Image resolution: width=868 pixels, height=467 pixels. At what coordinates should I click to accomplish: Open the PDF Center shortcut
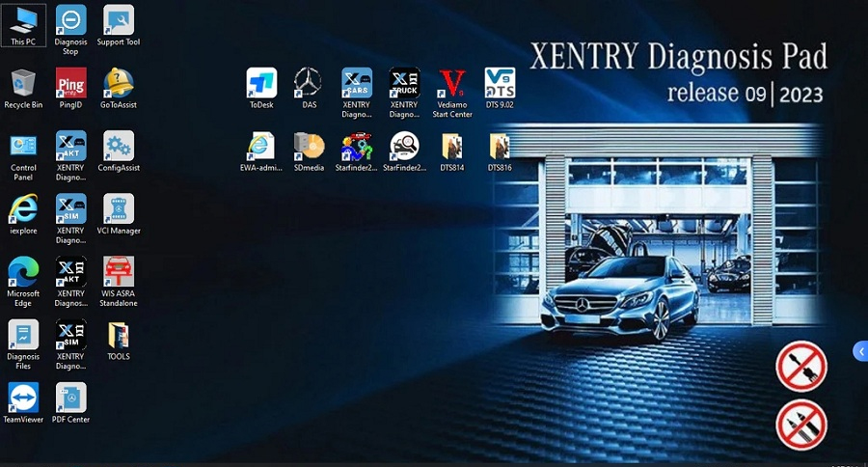coord(70,402)
